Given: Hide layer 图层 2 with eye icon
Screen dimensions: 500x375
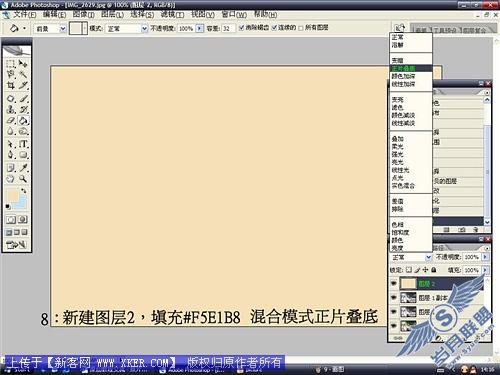Looking at the screenshot, I should pyautogui.click(x=394, y=283).
